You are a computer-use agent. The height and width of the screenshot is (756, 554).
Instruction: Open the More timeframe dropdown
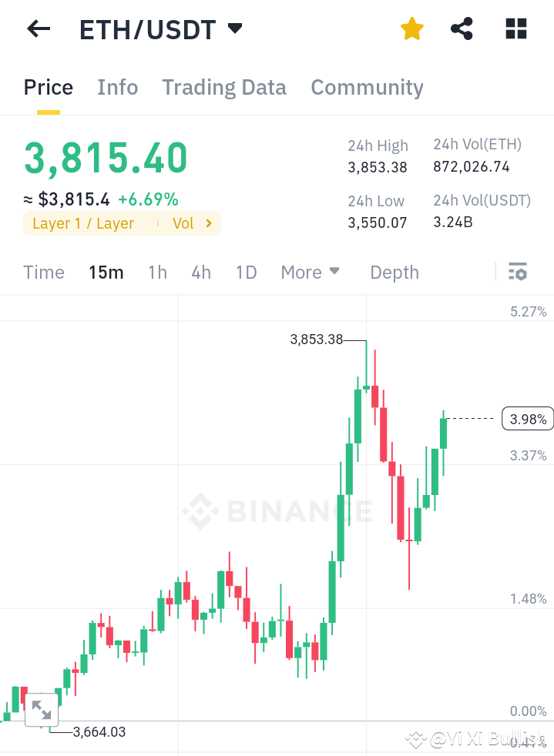pos(310,272)
